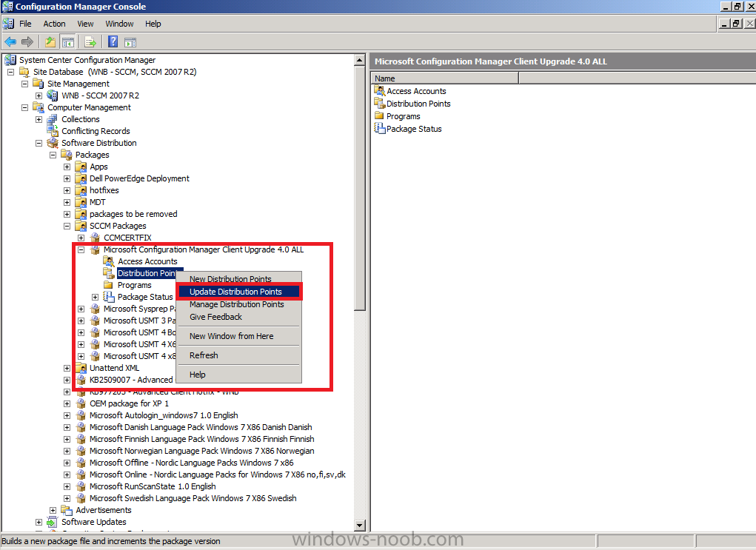The image size is (756, 550).
Task: Collapse the Software Distribution node
Action: [x=39, y=143]
